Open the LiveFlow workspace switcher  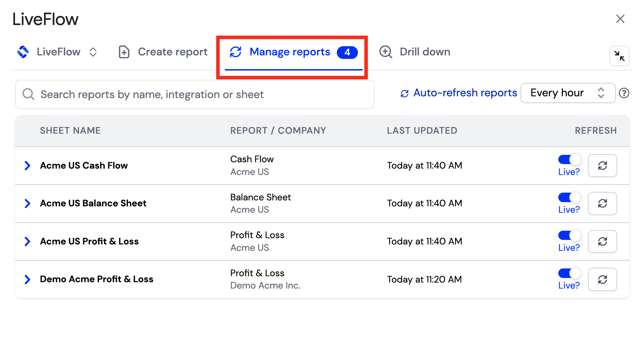pos(57,52)
